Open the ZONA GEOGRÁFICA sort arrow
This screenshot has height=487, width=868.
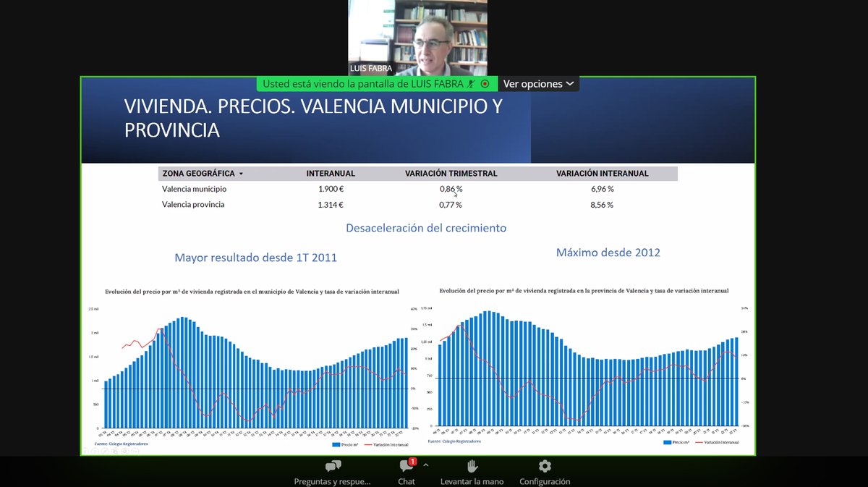[x=241, y=174]
